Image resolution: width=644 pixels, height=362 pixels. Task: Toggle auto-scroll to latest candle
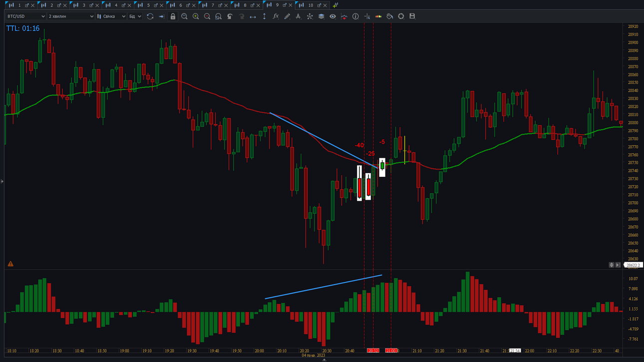point(161,16)
